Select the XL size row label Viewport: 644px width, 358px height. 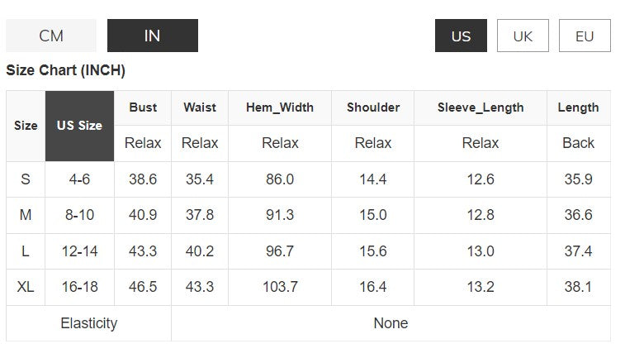pyautogui.click(x=26, y=287)
